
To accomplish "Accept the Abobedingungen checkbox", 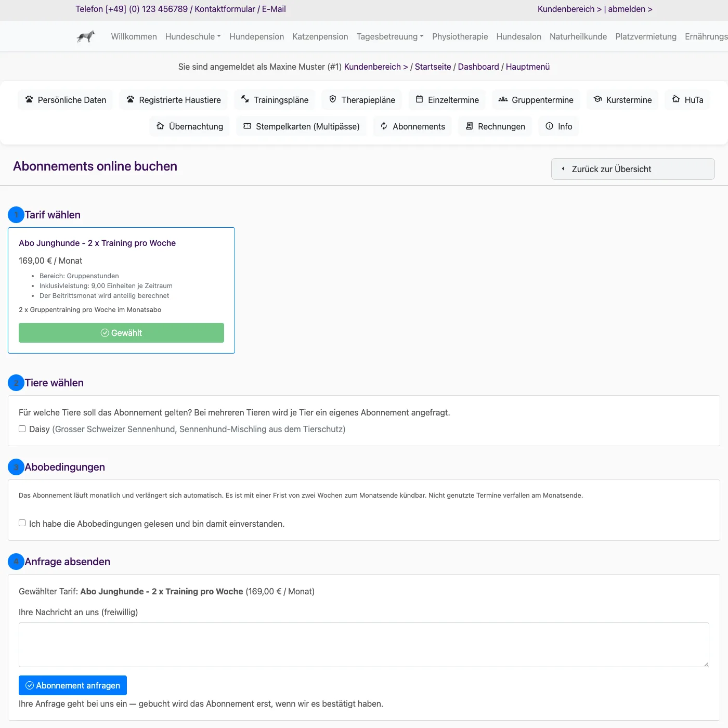I will (22, 523).
